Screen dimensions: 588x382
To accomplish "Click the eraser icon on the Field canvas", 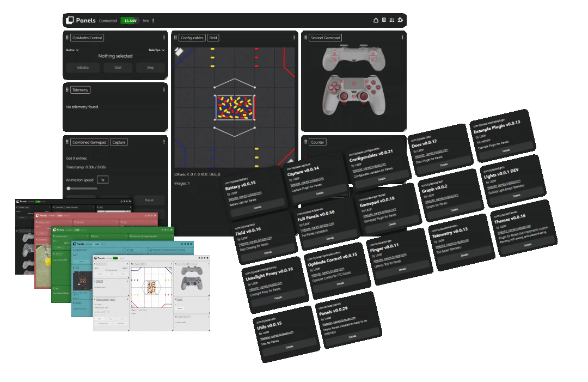I will coord(179,51).
